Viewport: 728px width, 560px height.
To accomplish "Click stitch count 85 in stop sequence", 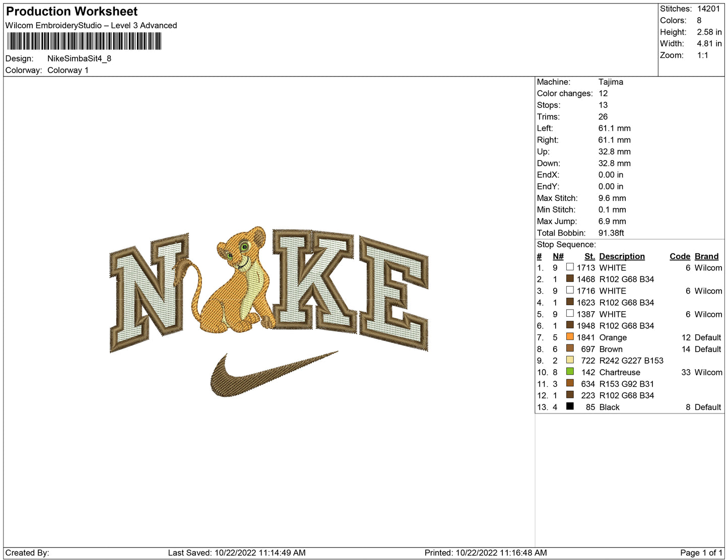I will pos(590,407).
